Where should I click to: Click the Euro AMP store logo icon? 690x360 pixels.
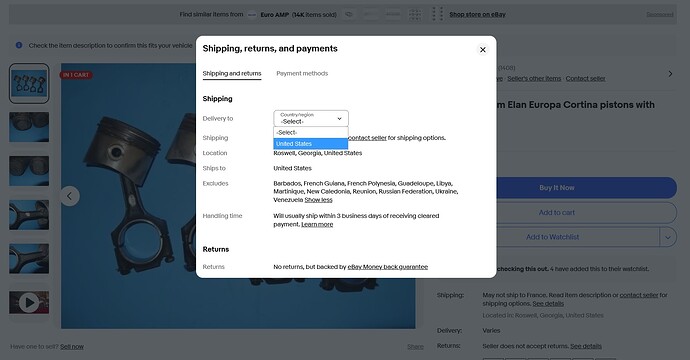click(251, 15)
